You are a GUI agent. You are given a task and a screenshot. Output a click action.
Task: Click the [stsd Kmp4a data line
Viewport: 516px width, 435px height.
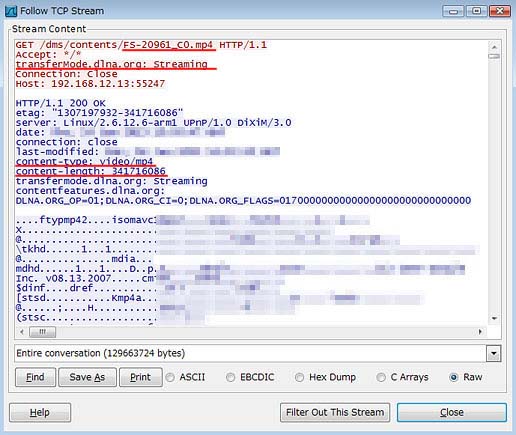coord(86,298)
